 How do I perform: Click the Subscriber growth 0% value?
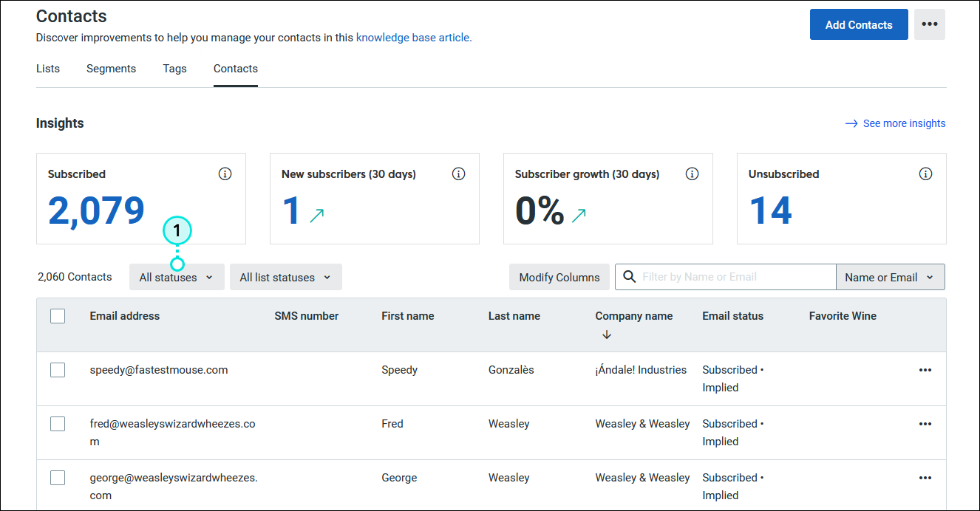point(540,210)
